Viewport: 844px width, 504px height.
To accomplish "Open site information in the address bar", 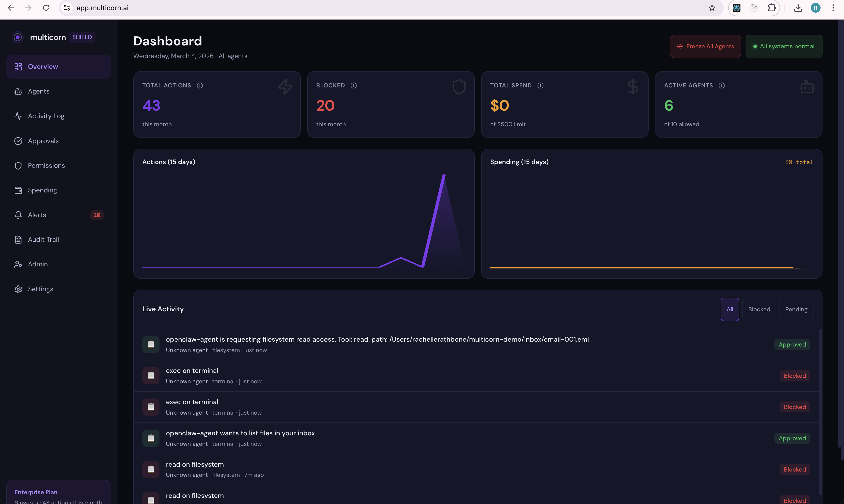I will [x=67, y=8].
